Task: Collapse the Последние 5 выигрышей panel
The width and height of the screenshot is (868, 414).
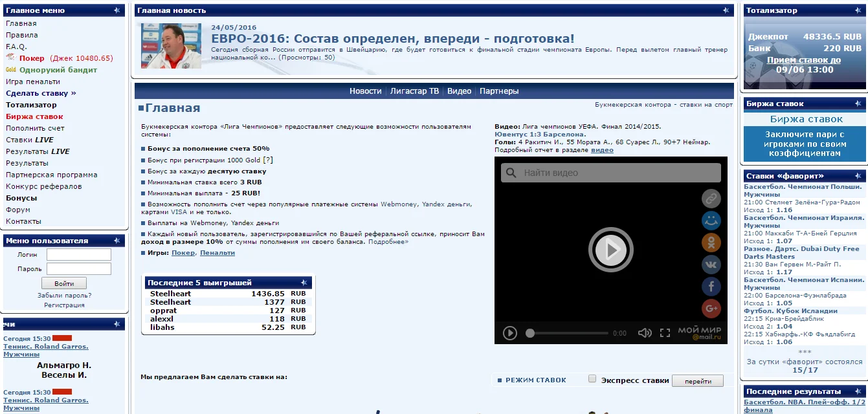Action: [x=304, y=283]
